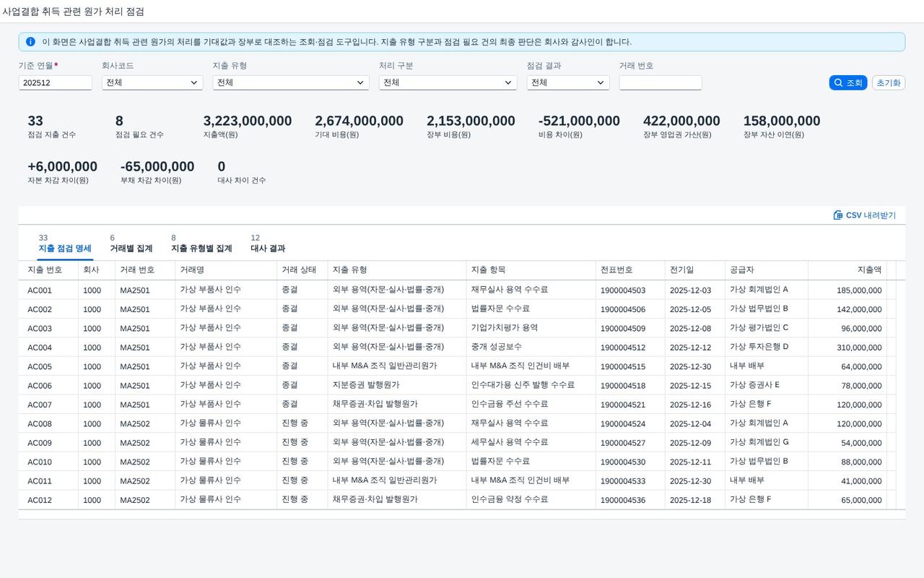Image resolution: width=924 pixels, height=578 pixels.
Task: Open the 회사코드 dropdown
Action: click(x=152, y=83)
